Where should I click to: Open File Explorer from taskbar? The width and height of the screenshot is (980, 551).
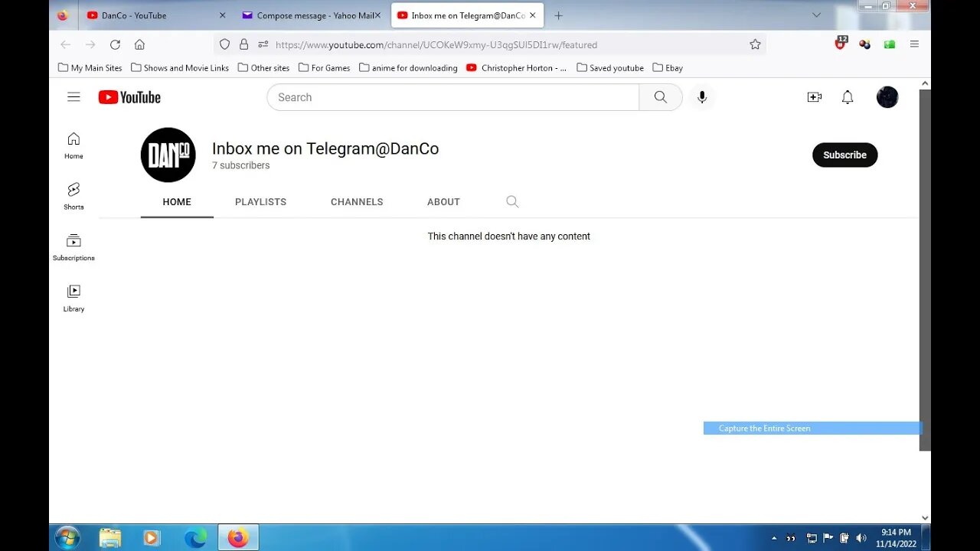[x=110, y=538]
